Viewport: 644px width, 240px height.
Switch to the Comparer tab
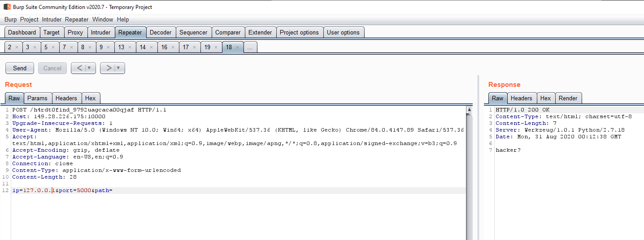click(x=228, y=32)
